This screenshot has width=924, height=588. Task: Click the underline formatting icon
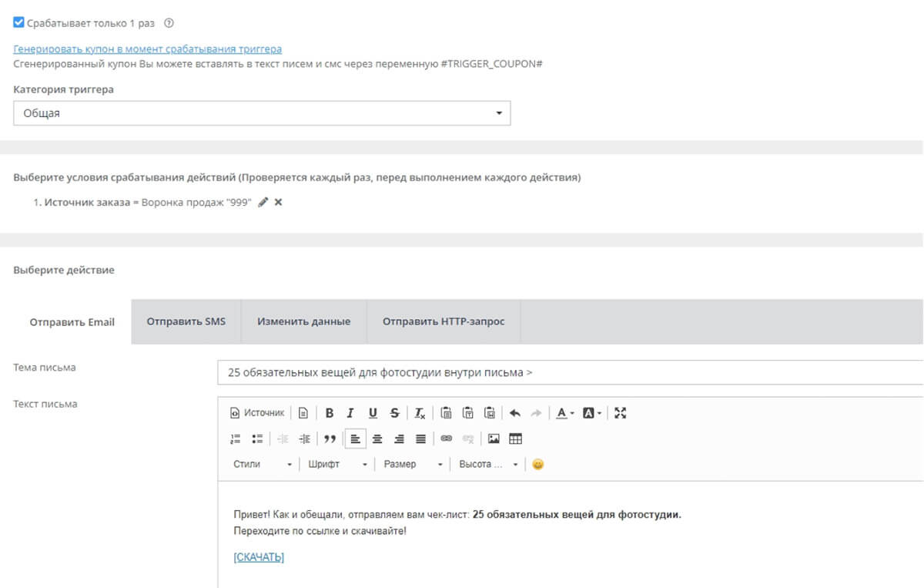(373, 413)
